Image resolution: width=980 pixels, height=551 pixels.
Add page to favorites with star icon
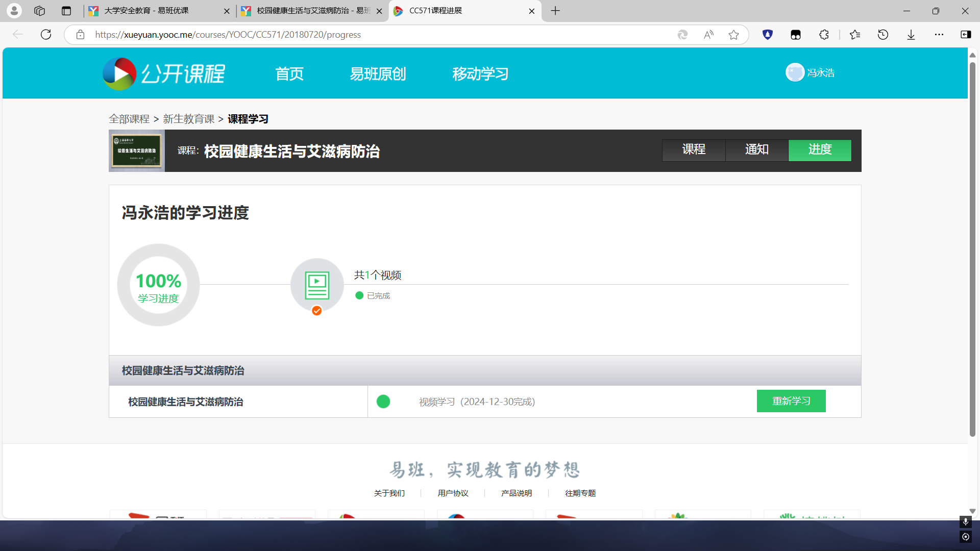pos(733,35)
